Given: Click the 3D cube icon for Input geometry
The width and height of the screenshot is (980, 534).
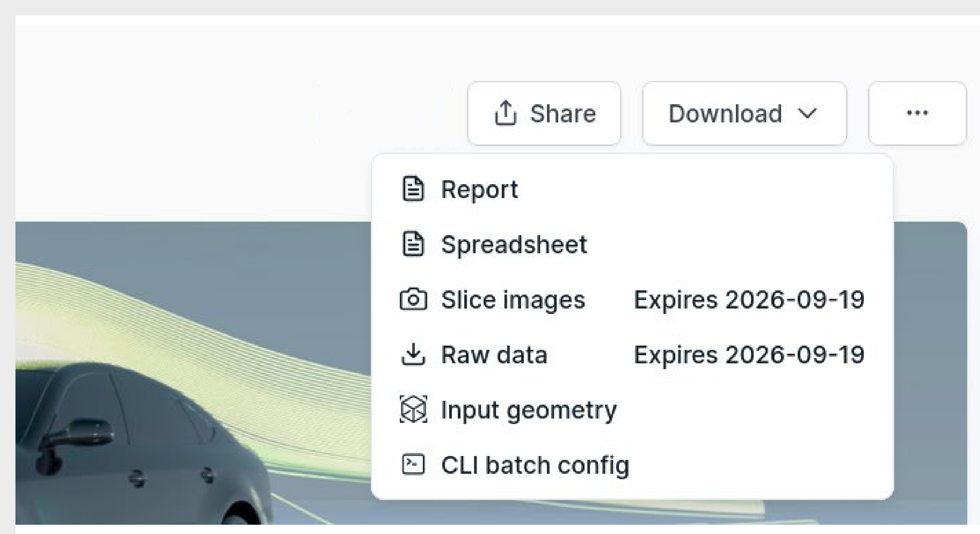Looking at the screenshot, I should [x=413, y=410].
